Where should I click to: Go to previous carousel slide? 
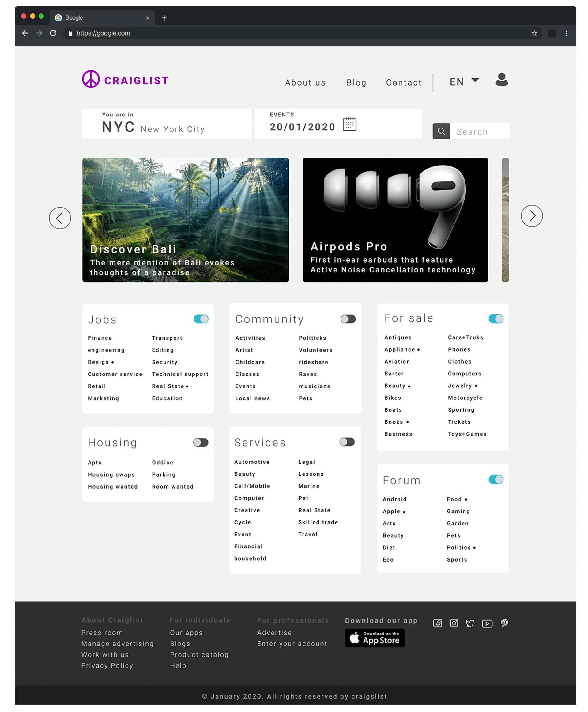point(60,218)
